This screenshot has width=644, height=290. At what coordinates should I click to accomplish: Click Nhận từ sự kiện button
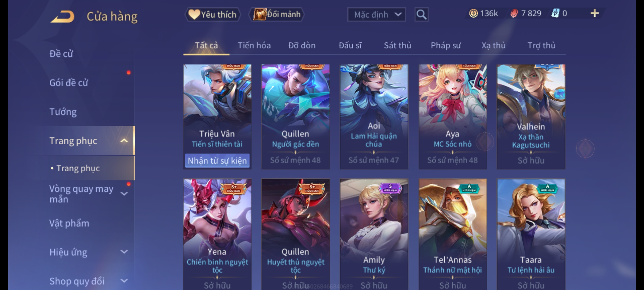[217, 161]
